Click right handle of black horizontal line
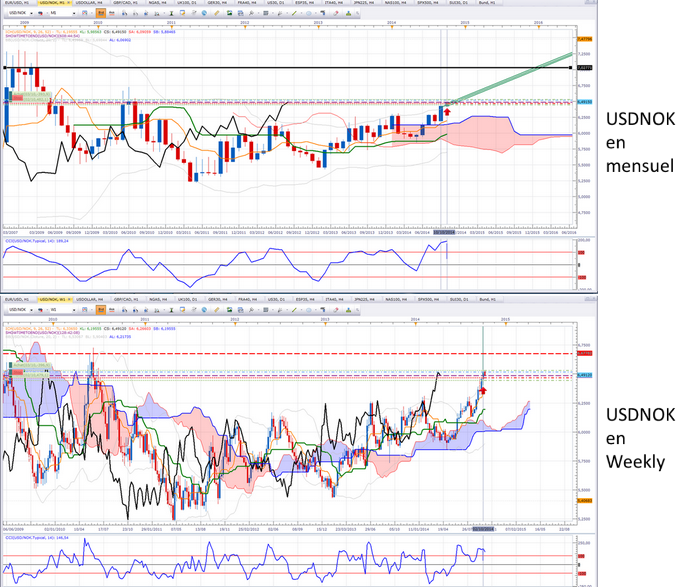Screen dimensions: 700x587 coord(571,68)
